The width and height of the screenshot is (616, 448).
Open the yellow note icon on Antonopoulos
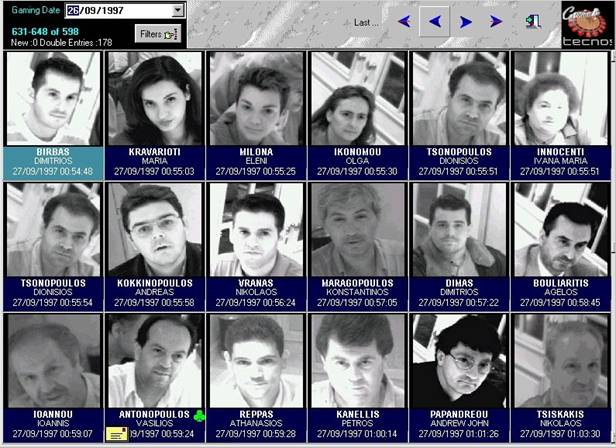click(x=117, y=433)
